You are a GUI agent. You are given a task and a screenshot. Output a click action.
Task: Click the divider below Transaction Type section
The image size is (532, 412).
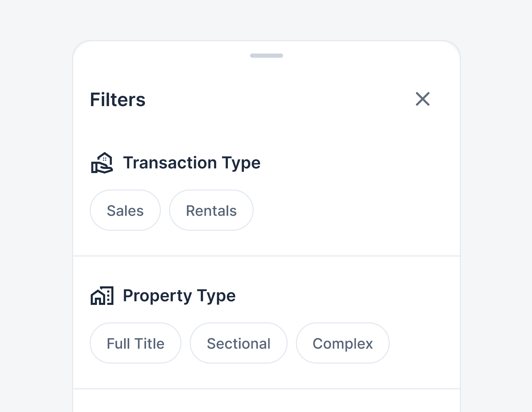point(266,256)
